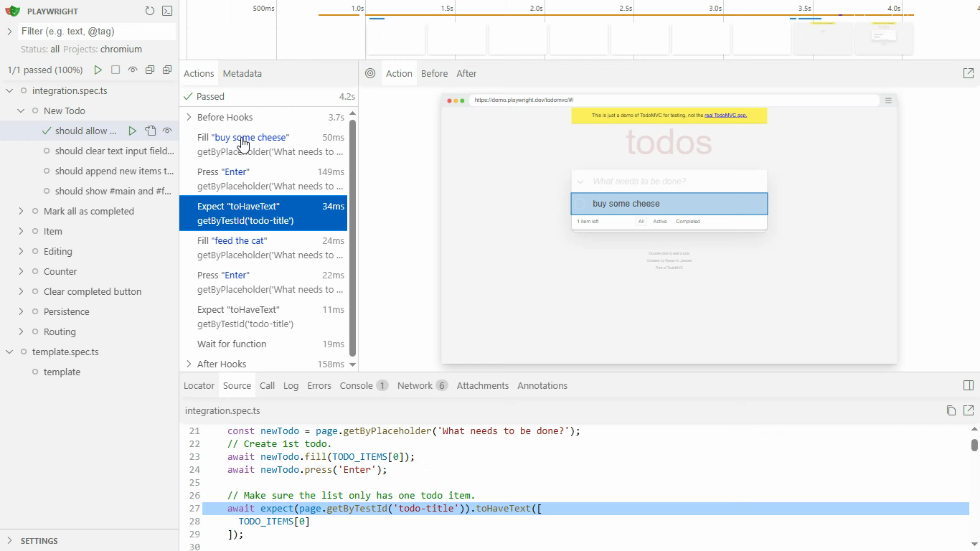Copy the source file contents icon
Screen dimensions: 980x551
tap(951, 410)
